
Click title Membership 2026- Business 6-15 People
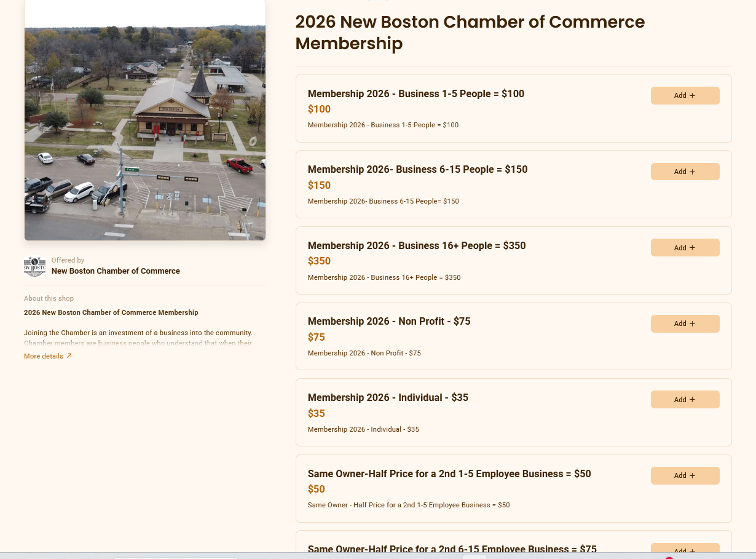pyautogui.click(x=418, y=169)
